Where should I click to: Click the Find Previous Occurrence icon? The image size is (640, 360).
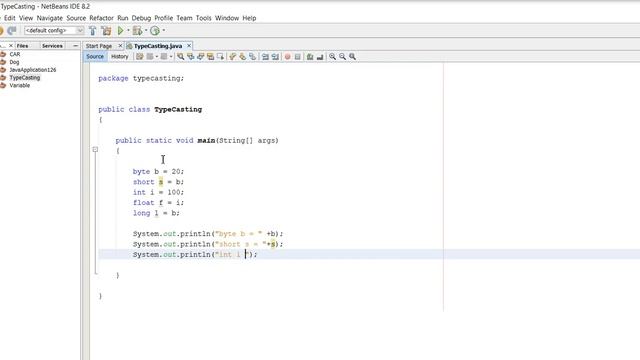[x=191, y=57]
